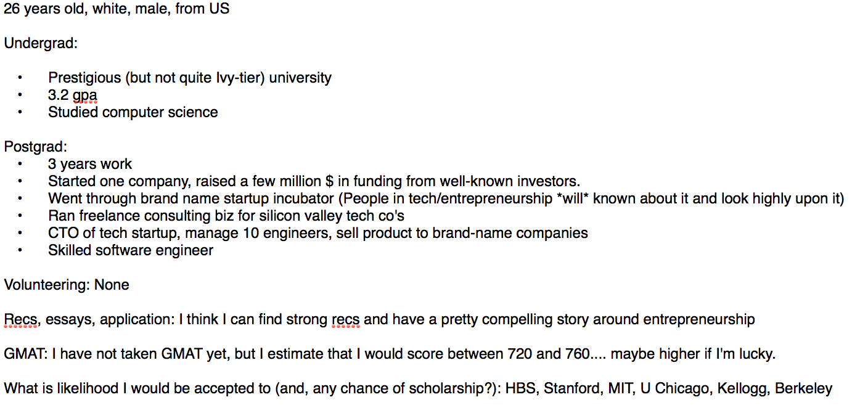The image size is (868, 413).
Task: Click the underlined "recs" after "strong"
Action: 347,319
